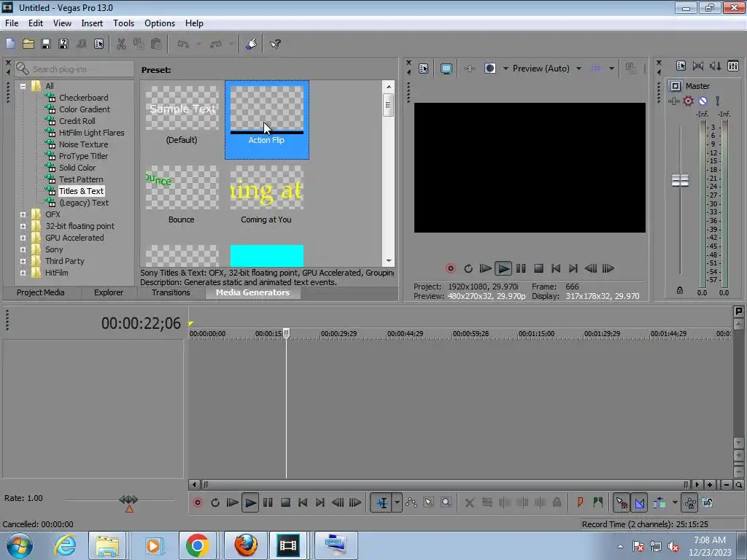Switch to the Transitions tab

(x=171, y=292)
